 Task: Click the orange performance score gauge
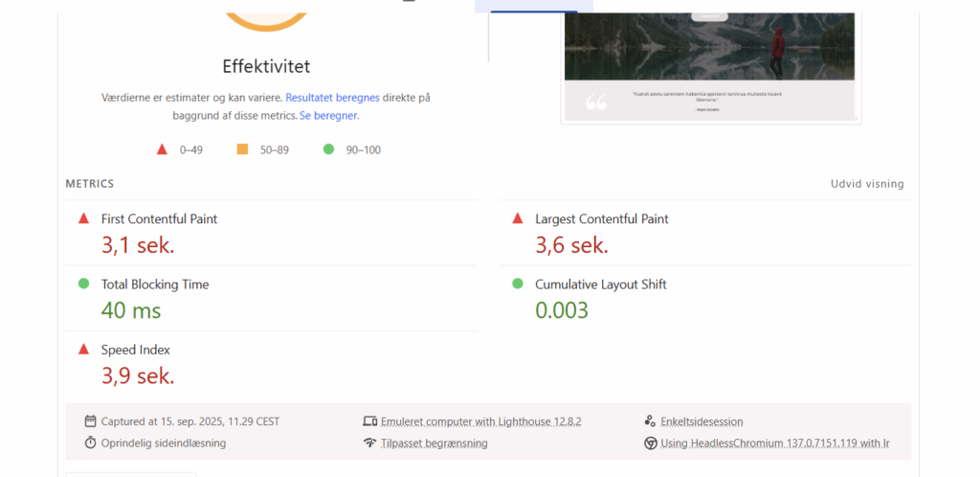[266, 21]
